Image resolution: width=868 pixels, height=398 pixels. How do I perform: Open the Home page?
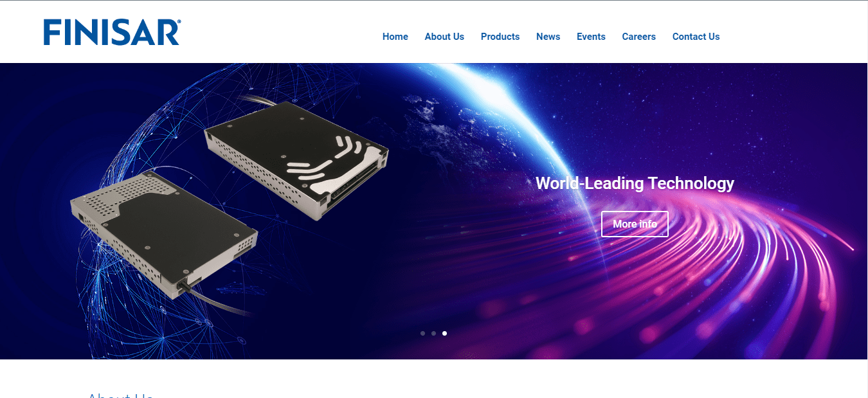(x=395, y=37)
